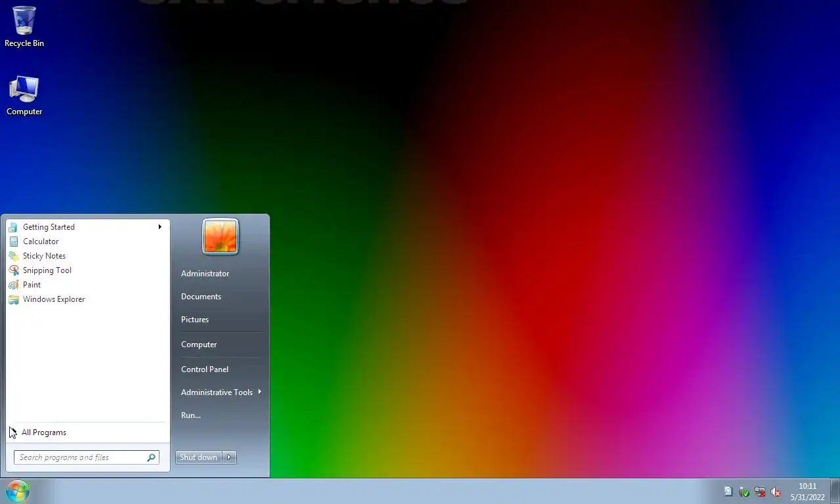The width and height of the screenshot is (840, 504).
Task: Click the Snipping Tool label text
Action: coord(47,270)
